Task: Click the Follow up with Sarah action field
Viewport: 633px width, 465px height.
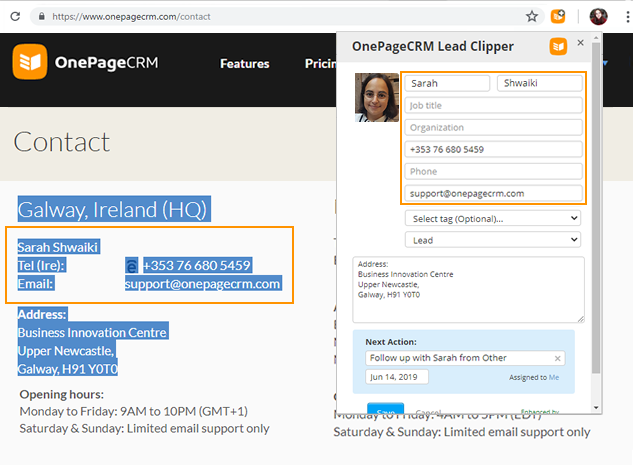Action: point(465,358)
